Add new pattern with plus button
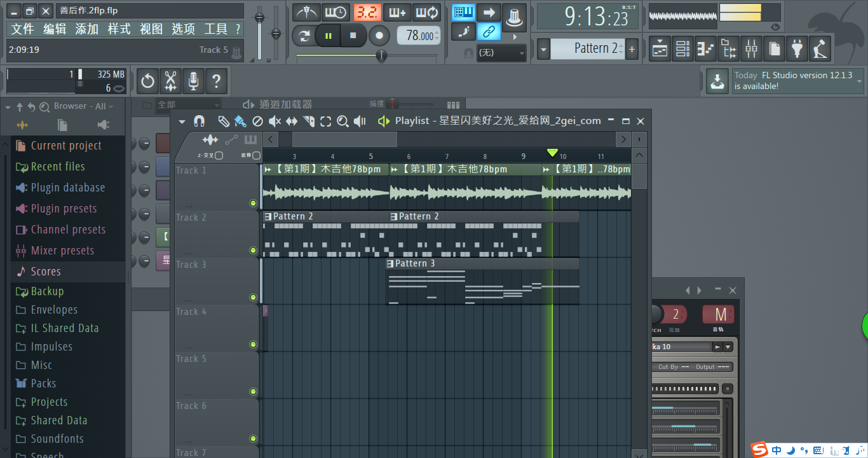The width and height of the screenshot is (868, 458). (632, 48)
